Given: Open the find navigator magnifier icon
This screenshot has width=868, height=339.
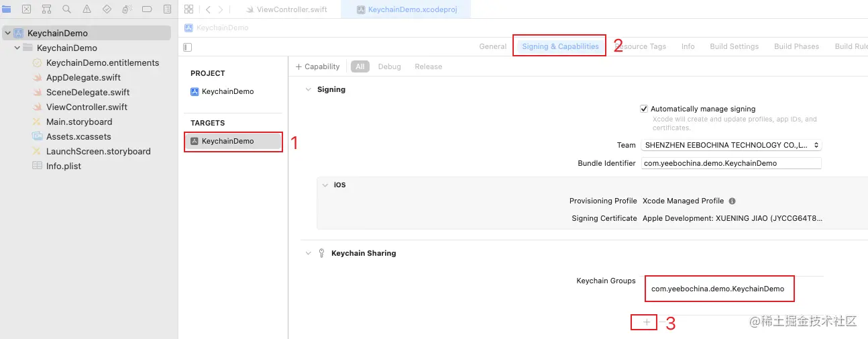Looking at the screenshot, I should (x=66, y=9).
